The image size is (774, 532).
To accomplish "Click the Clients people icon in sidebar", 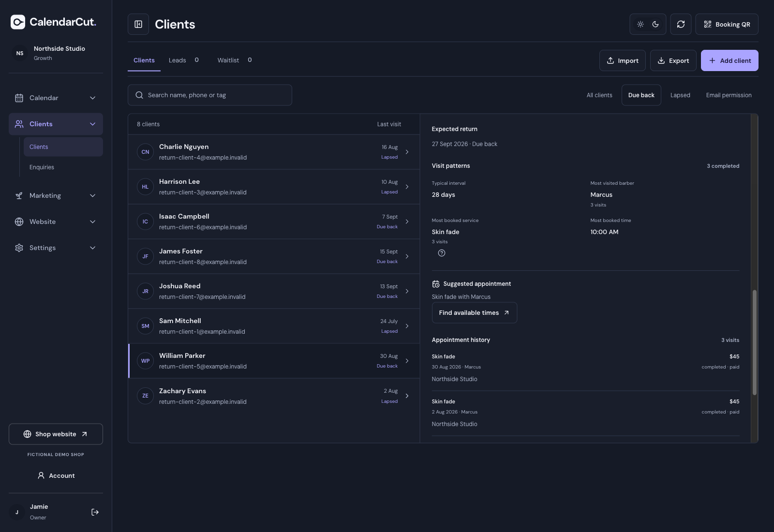I will [x=19, y=124].
